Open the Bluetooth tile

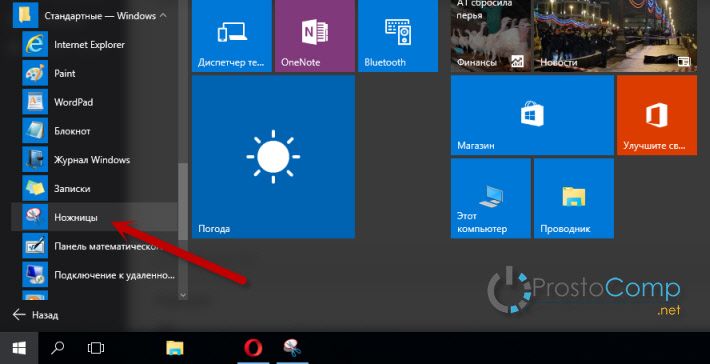pyautogui.click(x=398, y=36)
